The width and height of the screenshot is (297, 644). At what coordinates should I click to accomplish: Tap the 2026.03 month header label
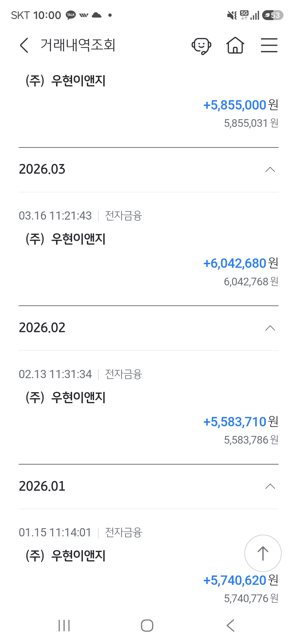coord(42,169)
